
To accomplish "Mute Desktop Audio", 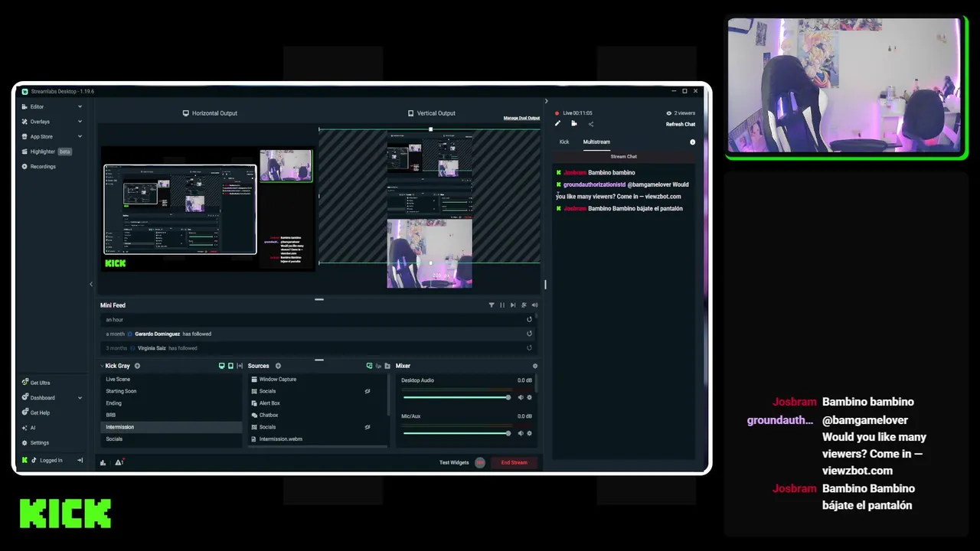I will tap(521, 397).
